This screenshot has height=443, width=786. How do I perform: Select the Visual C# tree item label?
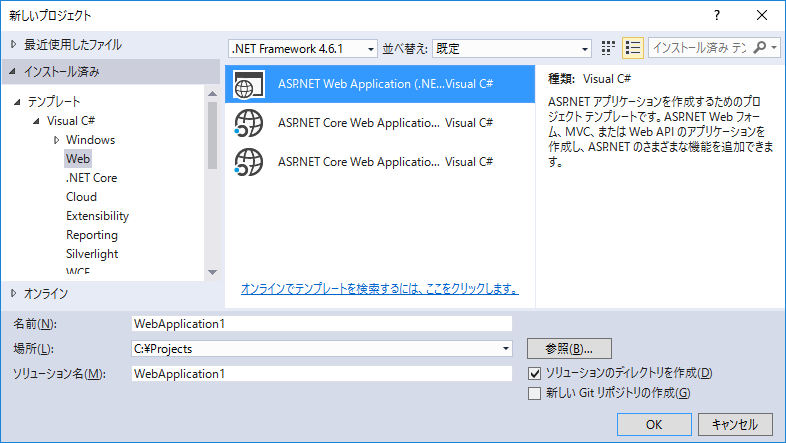[x=71, y=121]
